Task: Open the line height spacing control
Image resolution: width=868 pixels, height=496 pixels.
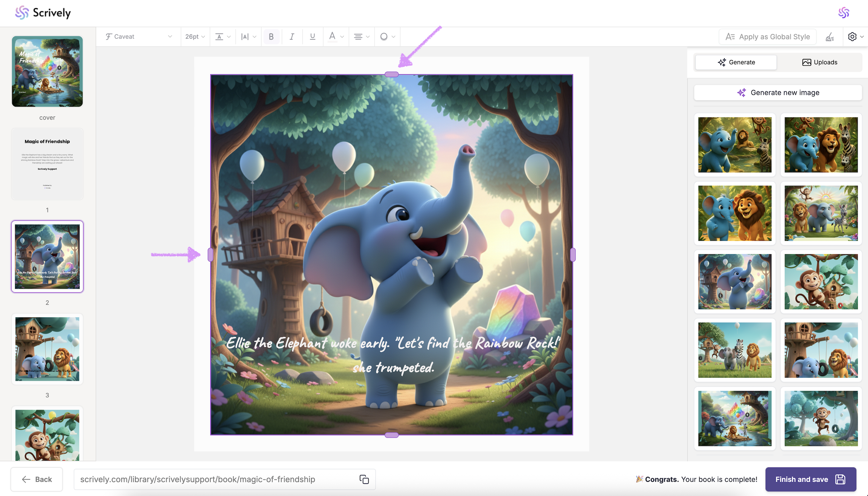Action: tap(223, 37)
